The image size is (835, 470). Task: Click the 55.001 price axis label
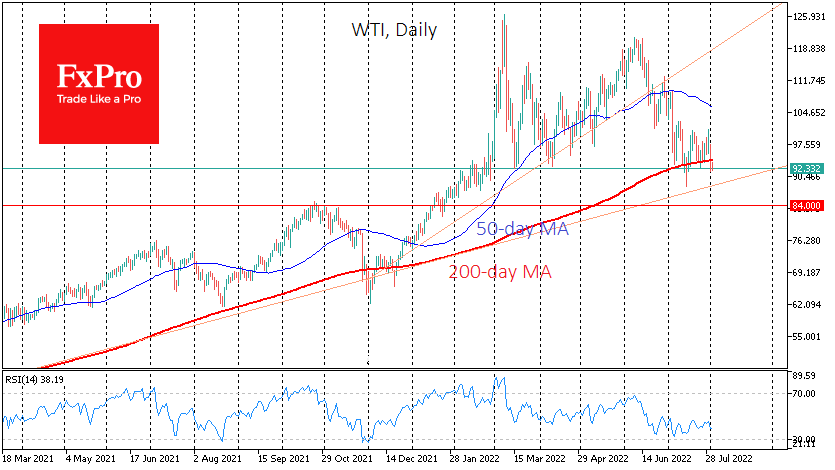pos(807,336)
